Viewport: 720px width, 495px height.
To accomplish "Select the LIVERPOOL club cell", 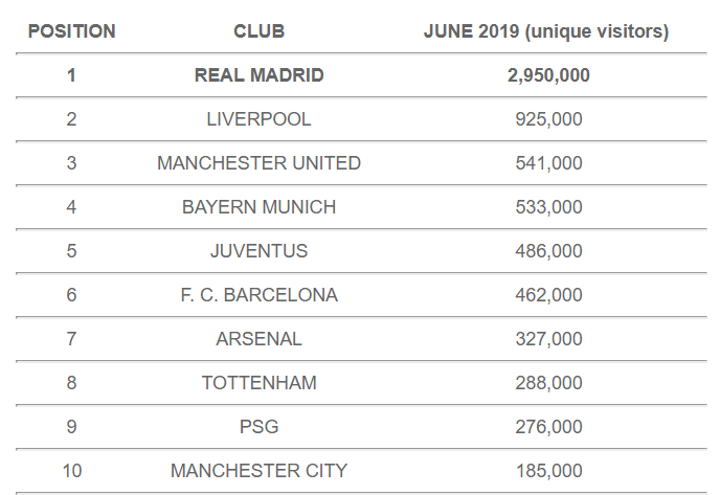I will pos(259,119).
